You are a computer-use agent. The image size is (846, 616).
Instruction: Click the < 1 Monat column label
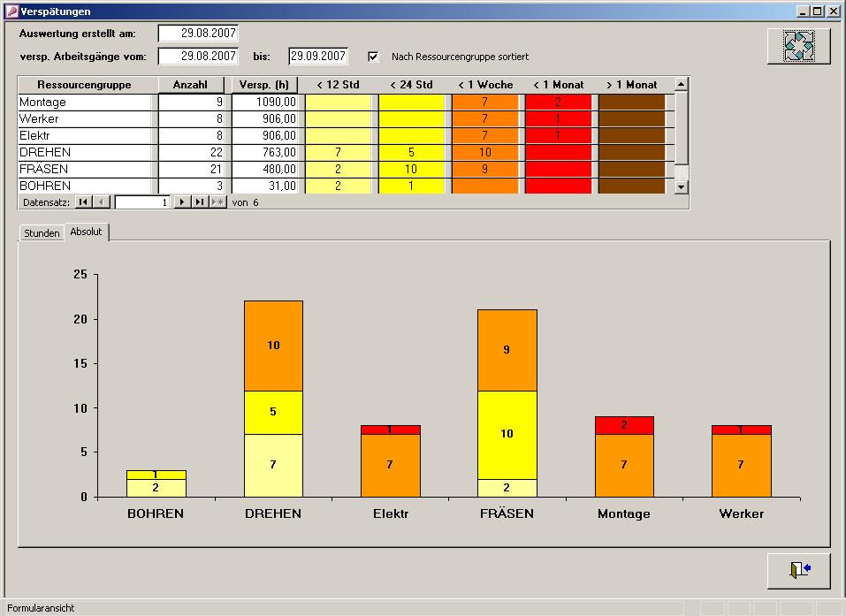(x=559, y=85)
